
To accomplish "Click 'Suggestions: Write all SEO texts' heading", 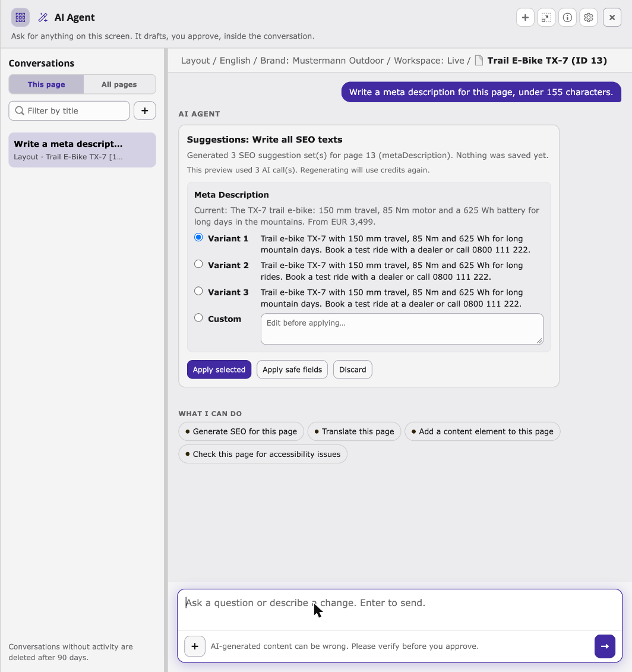I will point(264,140).
